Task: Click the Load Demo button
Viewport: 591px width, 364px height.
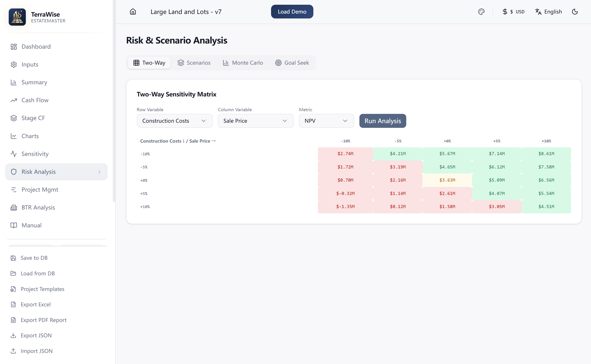Action: 292,12
